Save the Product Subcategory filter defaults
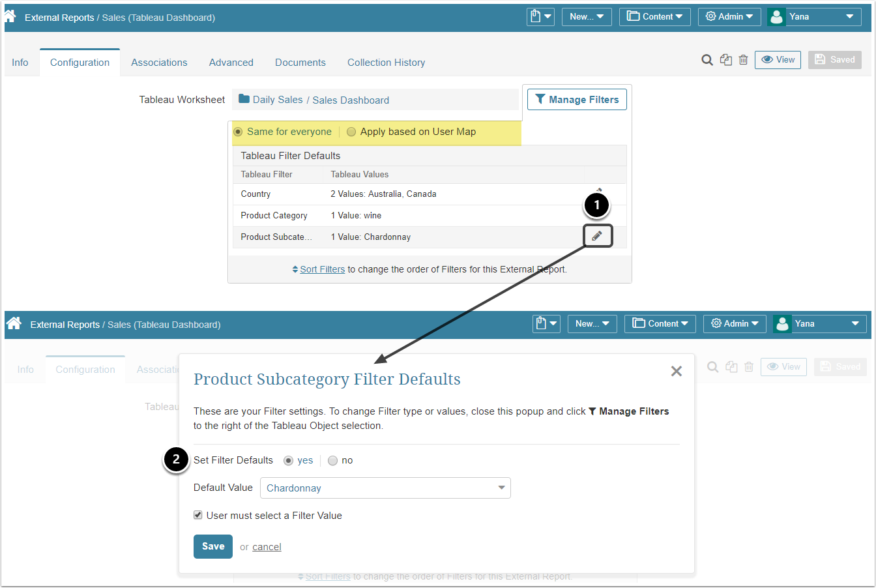The width and height of the screenshot is (876, 588). click(213, 546)
